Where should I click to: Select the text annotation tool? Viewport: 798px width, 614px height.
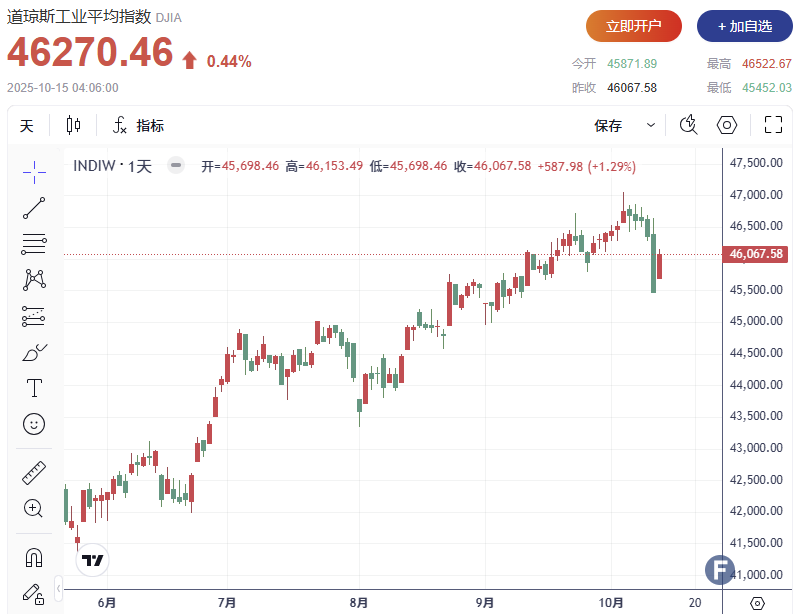click(34, 388)
